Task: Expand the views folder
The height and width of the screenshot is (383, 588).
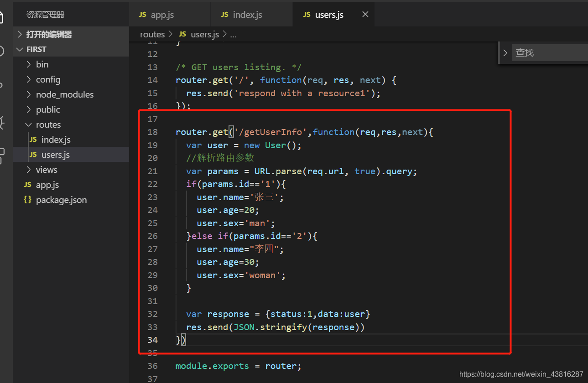Action: 71,170
